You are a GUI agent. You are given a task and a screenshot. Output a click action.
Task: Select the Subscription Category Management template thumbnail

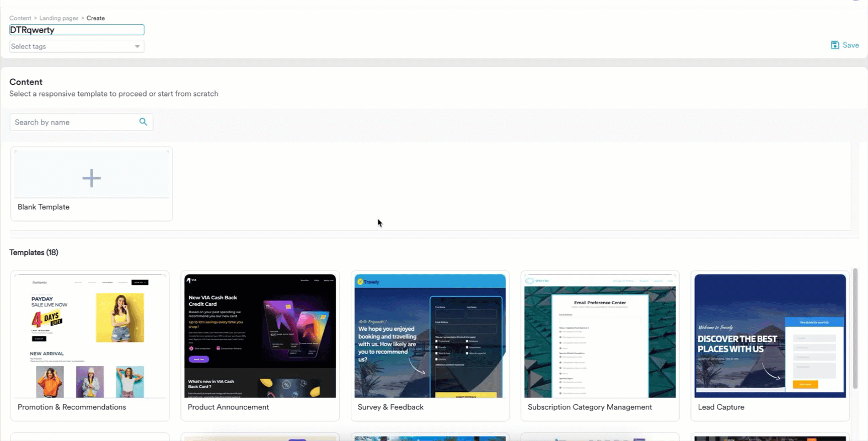coord(600,336)
